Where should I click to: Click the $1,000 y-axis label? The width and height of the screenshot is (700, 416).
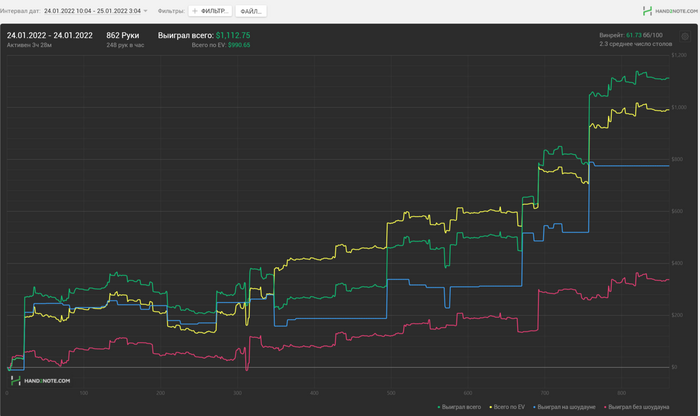[x=679, y=107]
